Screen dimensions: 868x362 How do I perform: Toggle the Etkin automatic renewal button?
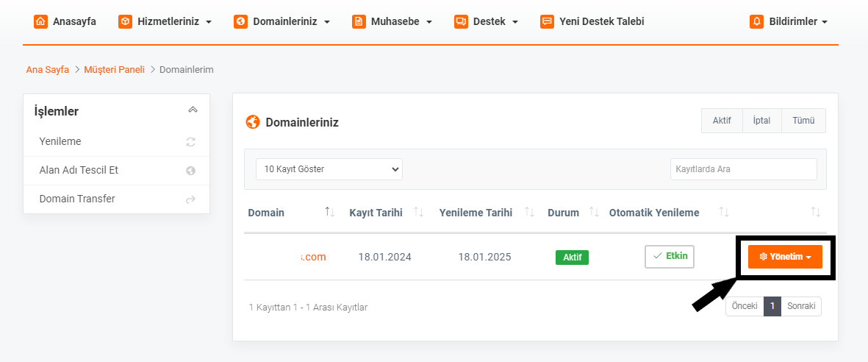click(670, 257)
